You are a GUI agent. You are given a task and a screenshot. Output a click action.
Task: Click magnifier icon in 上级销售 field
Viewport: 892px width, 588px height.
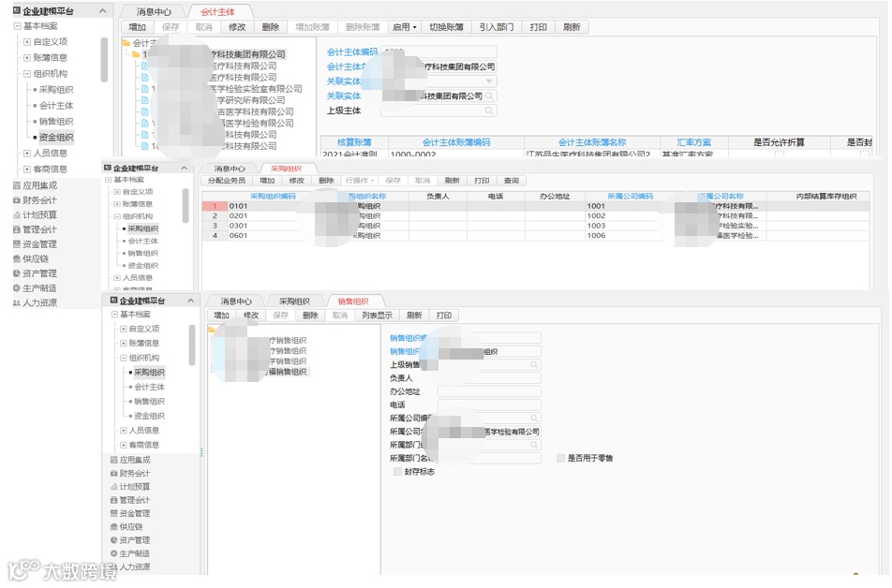[534, 365]
